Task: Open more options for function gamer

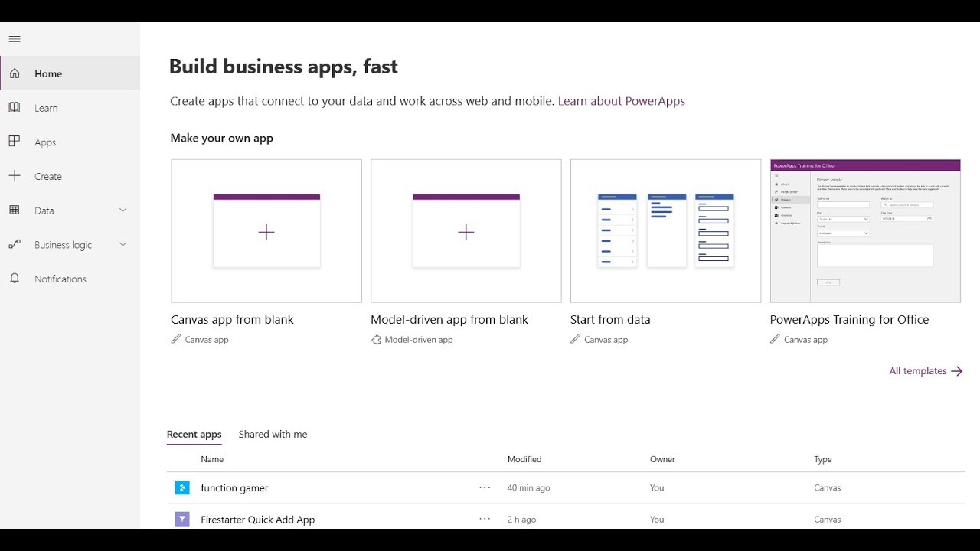Action: pos(485,487)
